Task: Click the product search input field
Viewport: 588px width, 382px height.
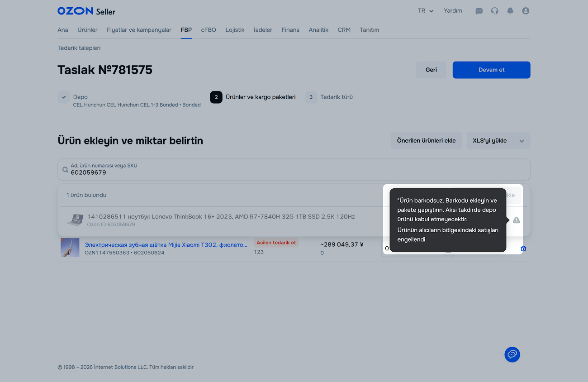Action: tap(294, 170)
